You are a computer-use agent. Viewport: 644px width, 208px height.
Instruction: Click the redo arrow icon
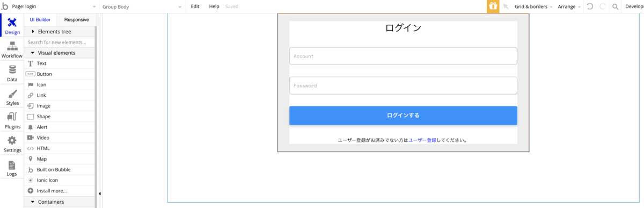pyautogui.click(x=603, y=6)
